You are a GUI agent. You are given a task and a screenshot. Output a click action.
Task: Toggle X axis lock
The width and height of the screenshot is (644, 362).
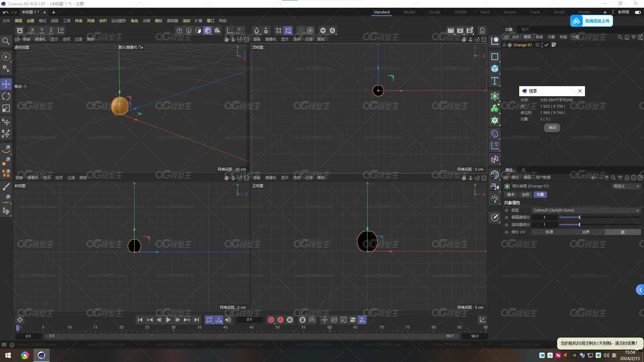(x=32, y=31)
